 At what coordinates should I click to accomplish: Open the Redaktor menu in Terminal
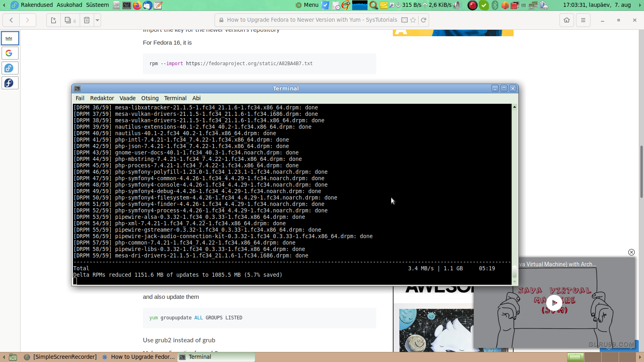(x=102, y=98)
